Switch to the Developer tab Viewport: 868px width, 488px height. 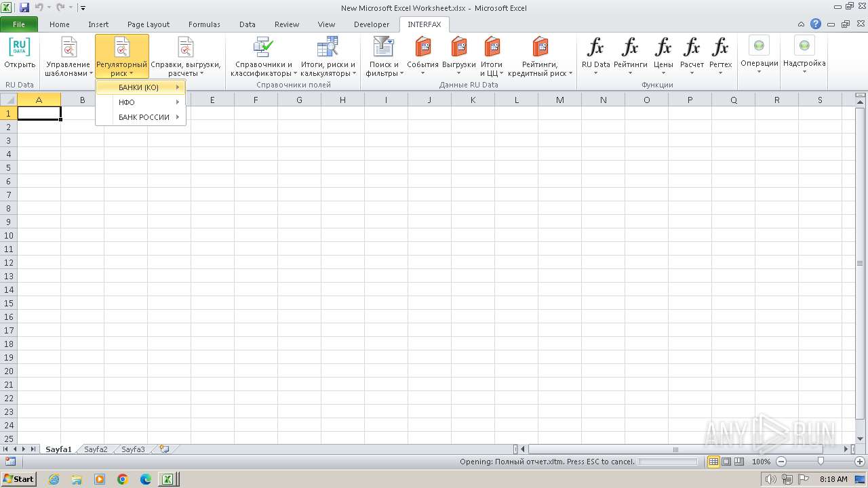pos(372,24)
